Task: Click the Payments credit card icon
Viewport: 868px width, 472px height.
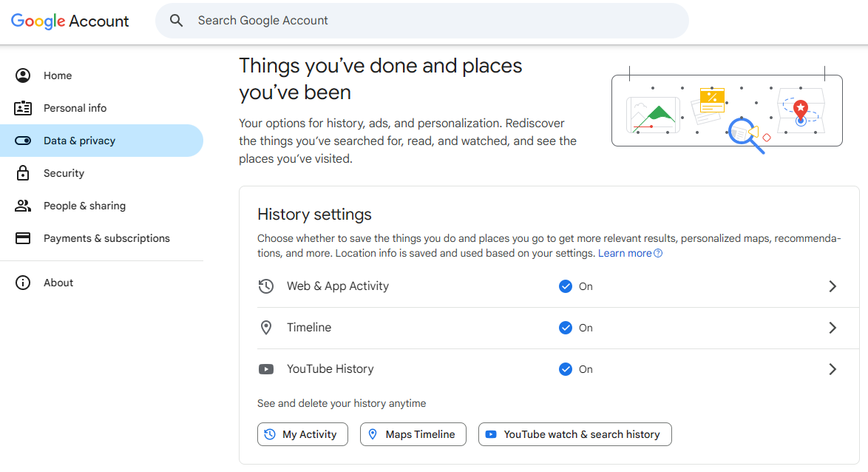Action: [23, 238]
